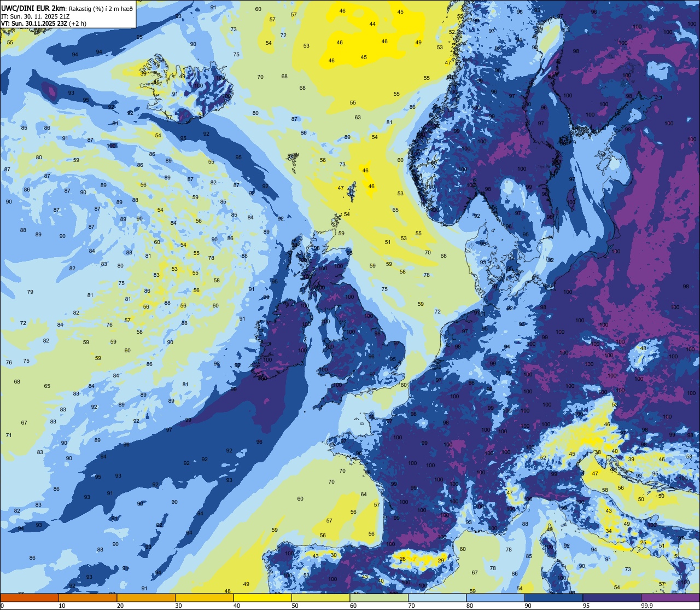The height and width of the screenshot is (610, 700).
Task: Click the IT: Sun. 30. 11. 2025 21Z line
Action: pyautogui.click(x=36, y=16)
